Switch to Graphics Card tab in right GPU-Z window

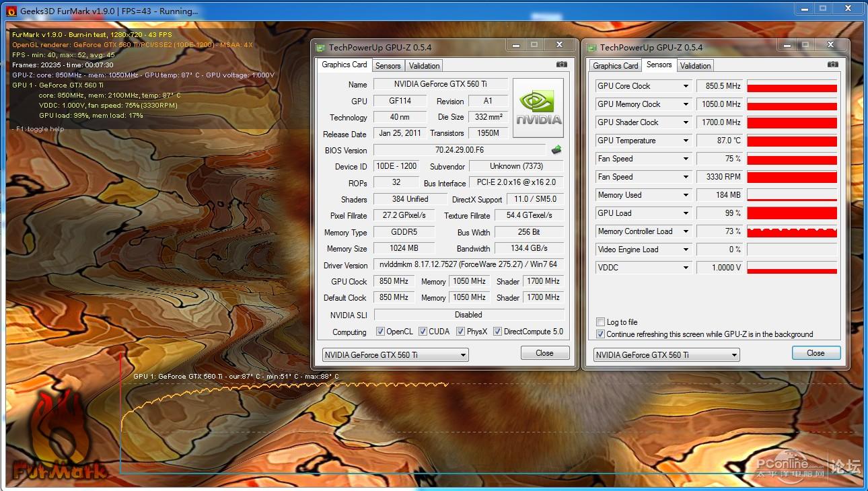coord(616,66)
